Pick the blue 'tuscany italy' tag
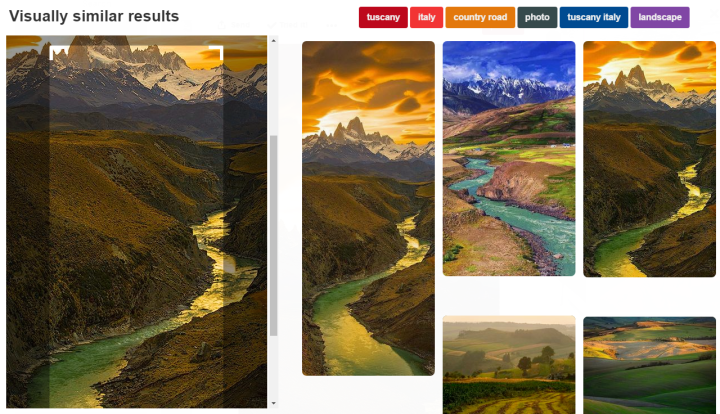 pos(594,17)
